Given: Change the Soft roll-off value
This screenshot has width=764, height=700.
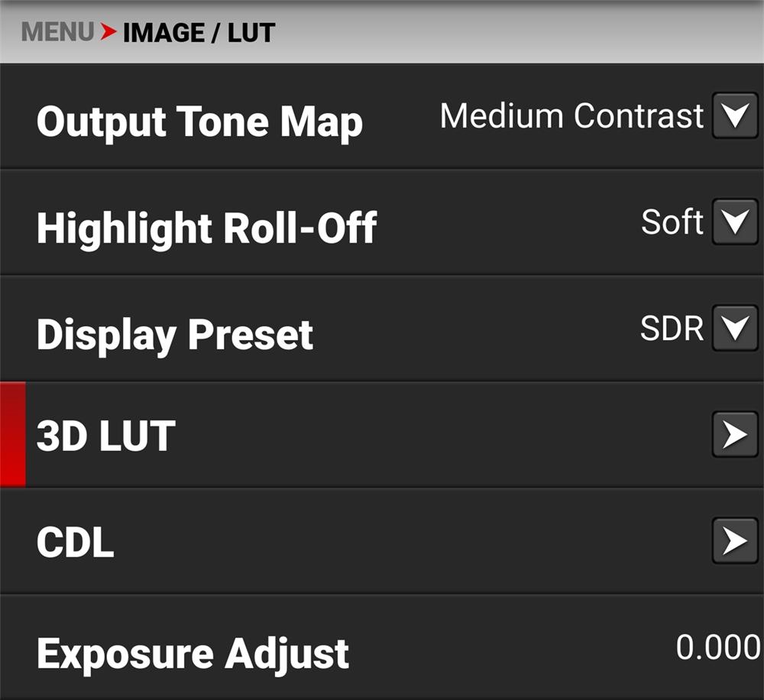Looking at the screenshot, I should click(672, 222).
